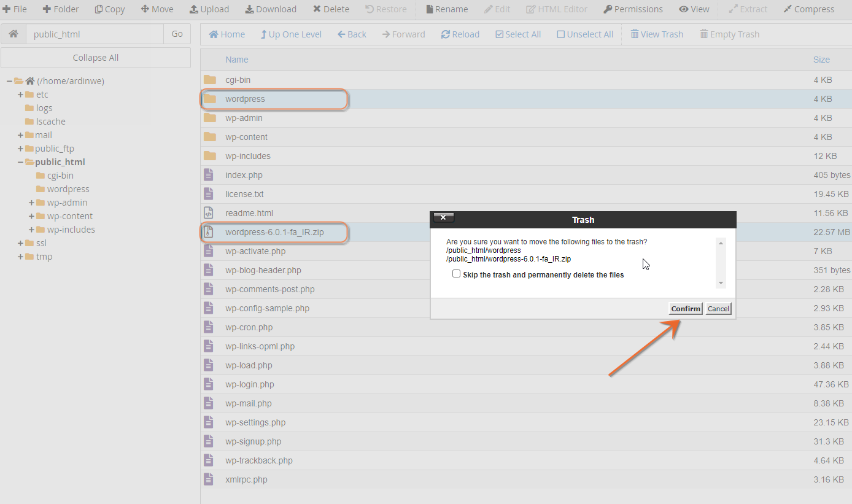Click Up One Level

(x=290, y=34)
